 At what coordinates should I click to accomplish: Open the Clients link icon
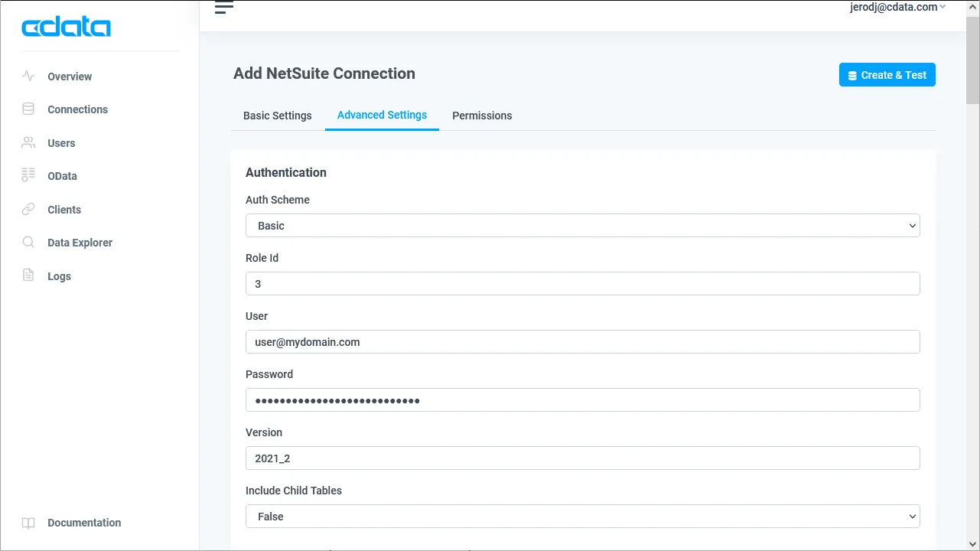pyautogui.click(x=28, y=209)
